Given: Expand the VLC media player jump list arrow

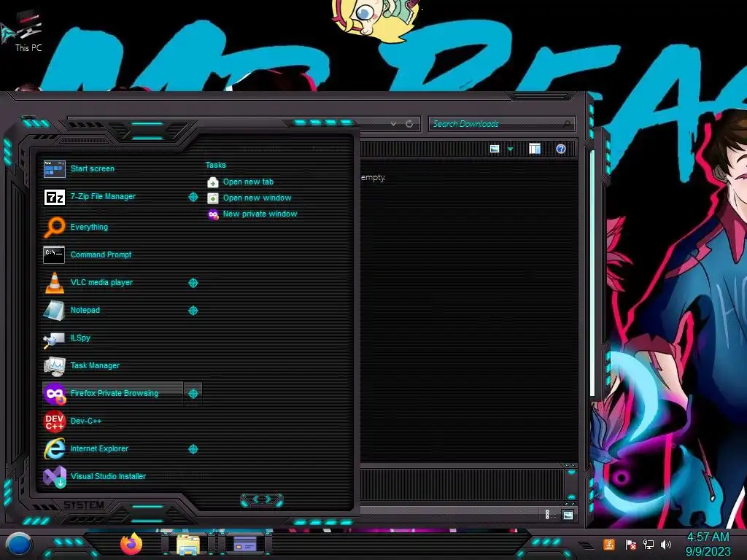Looking at the screenshot, I should 193,283.
